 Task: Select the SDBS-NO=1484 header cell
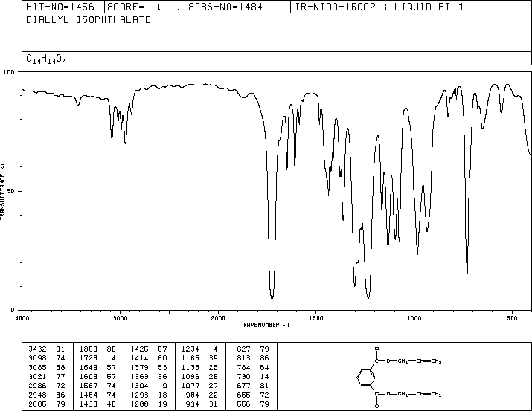coord(237,7)
